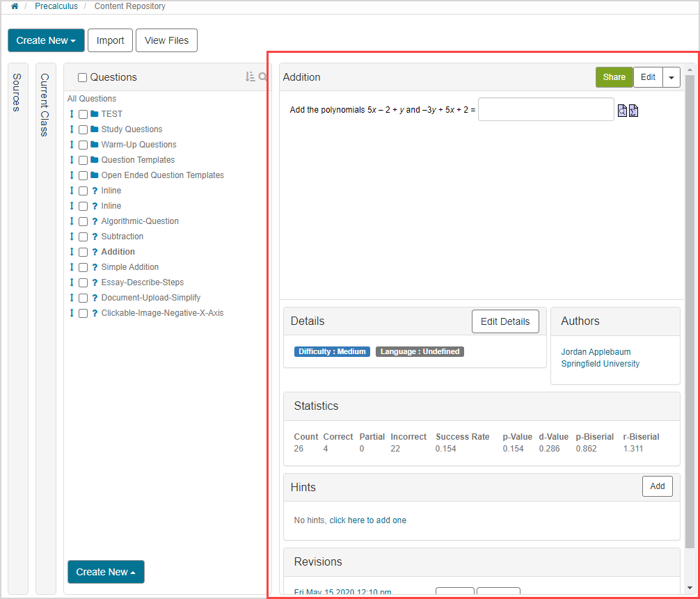Open the equation editor sigma icon
This screenshot has height=599, width=700.
634,111
